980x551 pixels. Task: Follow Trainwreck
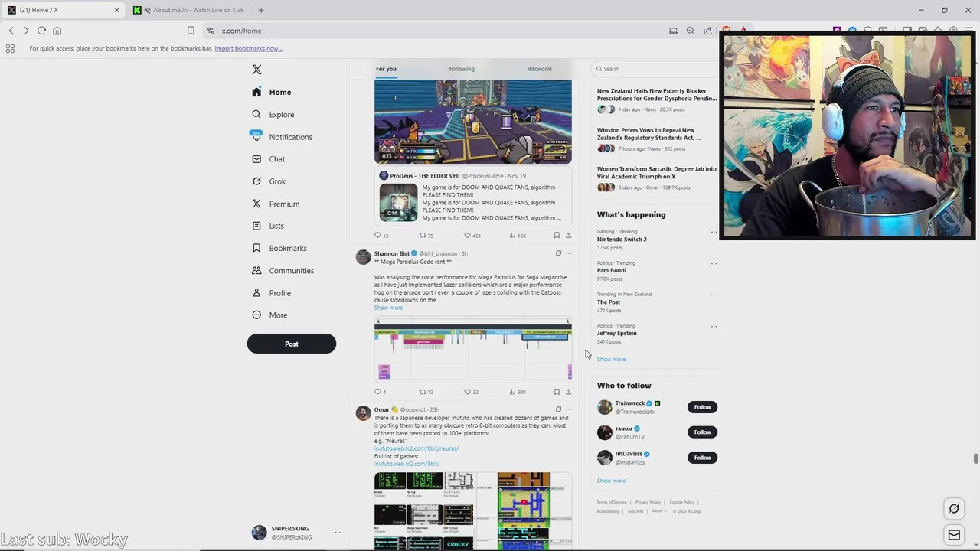coord(702,407)
